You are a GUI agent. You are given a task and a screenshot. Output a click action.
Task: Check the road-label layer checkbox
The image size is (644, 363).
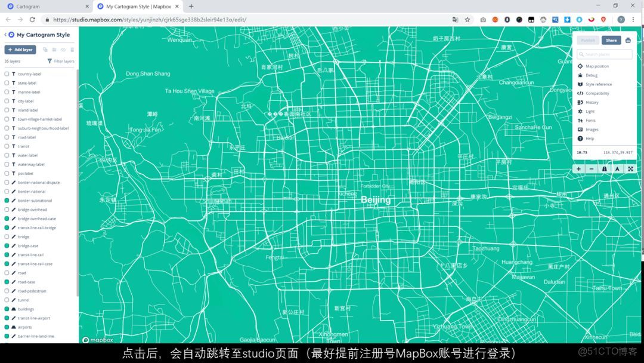7,137
